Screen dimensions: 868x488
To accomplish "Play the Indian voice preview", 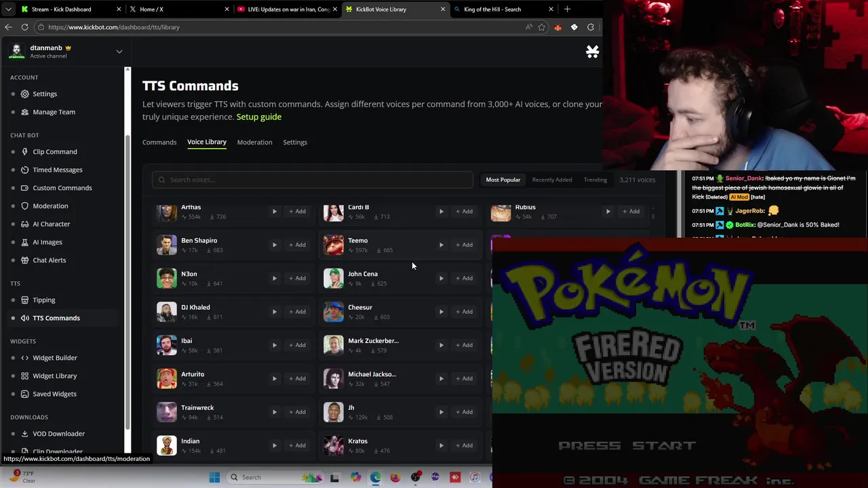I will click(x=274, y=445).
